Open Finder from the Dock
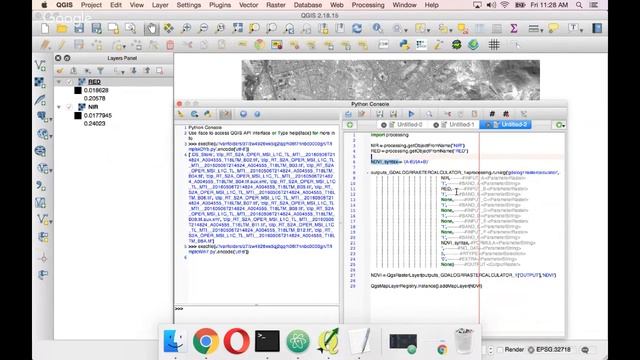 tap(175, 341)
